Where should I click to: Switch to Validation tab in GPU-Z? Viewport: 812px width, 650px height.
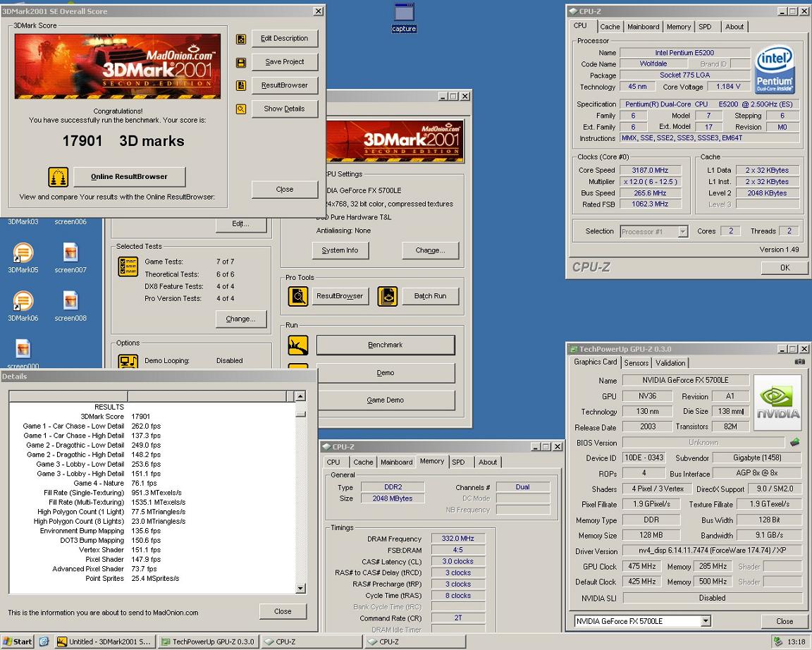(x=670, y=363)
